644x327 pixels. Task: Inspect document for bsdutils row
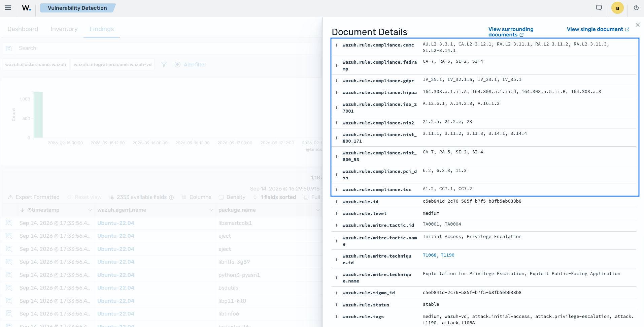pos(9,288)
